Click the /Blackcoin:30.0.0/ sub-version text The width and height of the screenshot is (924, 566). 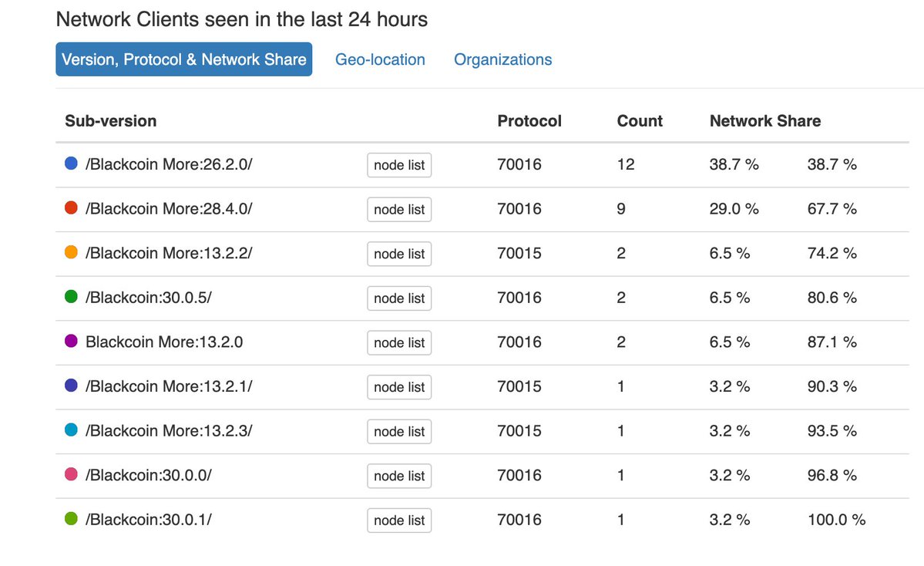click(149, 475)
